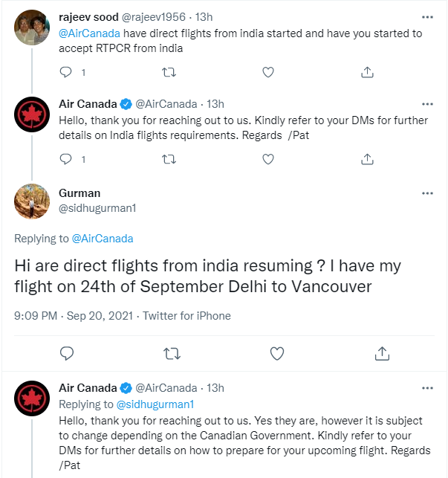Screen dimensions: 448x478
Task: Retweet rajeev sood's tweet
Action: click(169, 72)
